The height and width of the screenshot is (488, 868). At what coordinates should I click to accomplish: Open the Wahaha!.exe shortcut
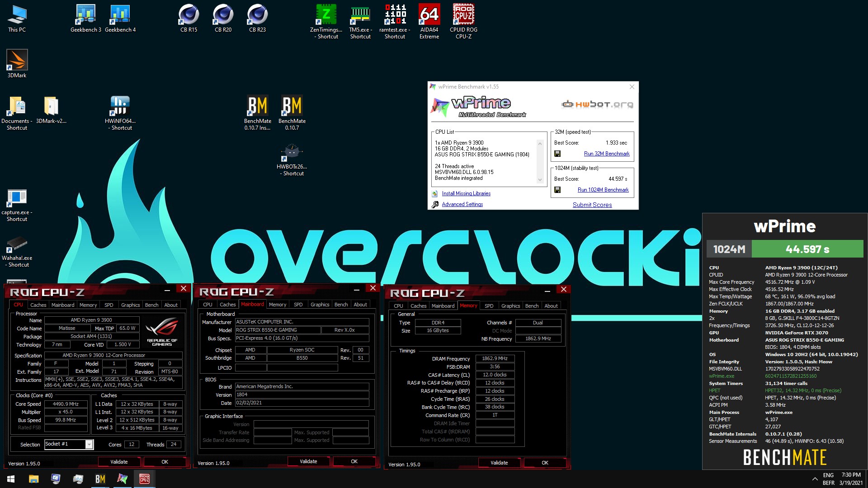coord(17,251)
